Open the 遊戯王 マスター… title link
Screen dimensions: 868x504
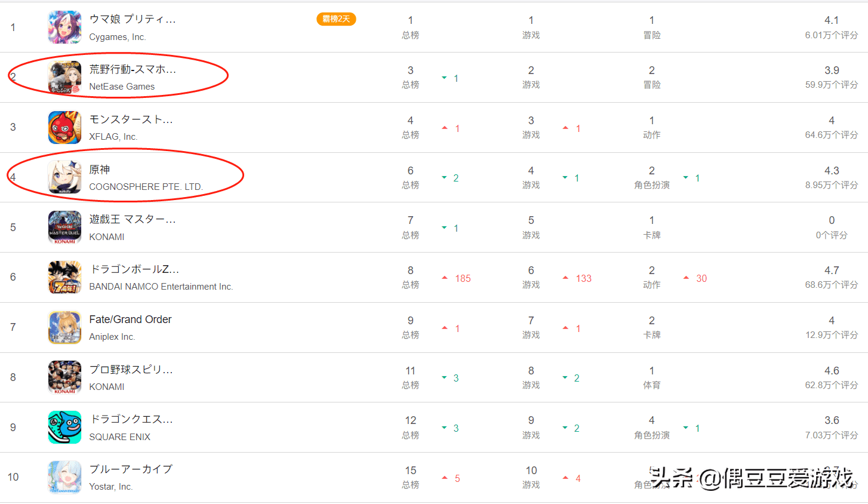(133, 219)
